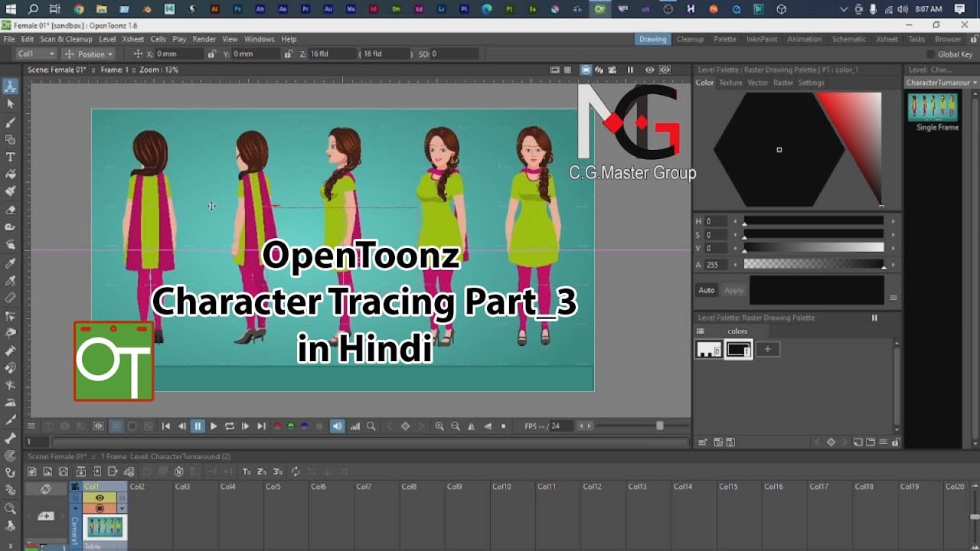Select the Geometric shapes tool
This screenshot has height=551, width=980.
pos(11,139)
